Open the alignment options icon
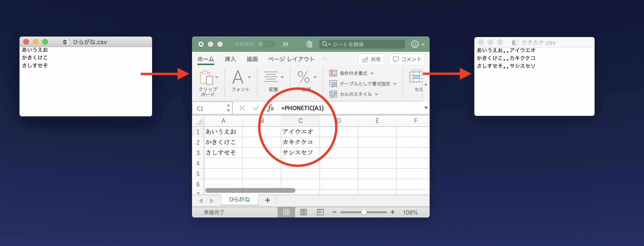This screenshot has height=246, width=644. click(271, 77)
